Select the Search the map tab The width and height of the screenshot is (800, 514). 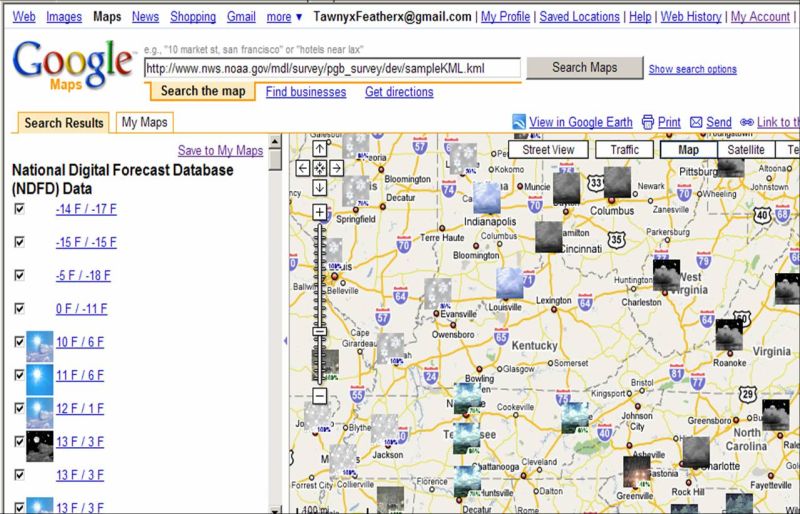[203, 91]
